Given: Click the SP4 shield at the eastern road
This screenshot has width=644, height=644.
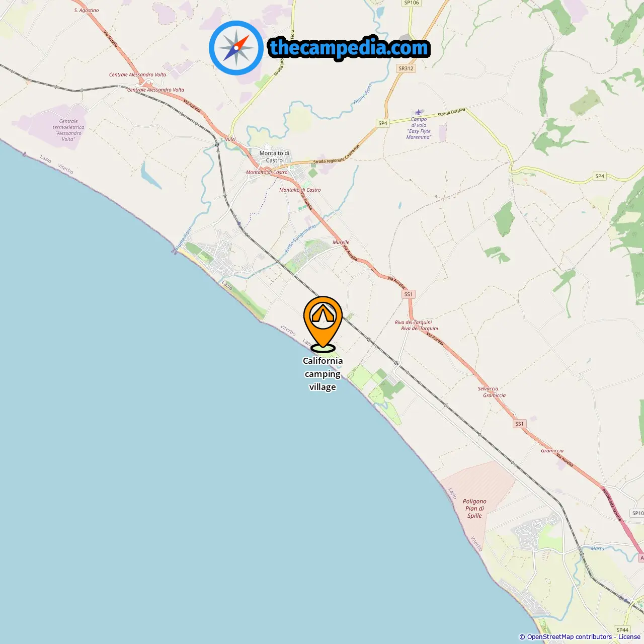Looking at the screenshot, I should tap(600, 176).
